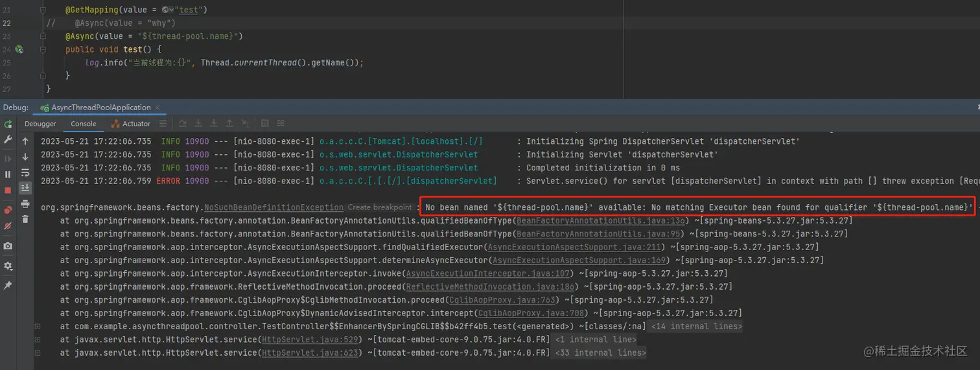The height and width of the screenshot is (370, 980).
Task: Open the debug gear settings icon
Action: [x=8, y=266]
